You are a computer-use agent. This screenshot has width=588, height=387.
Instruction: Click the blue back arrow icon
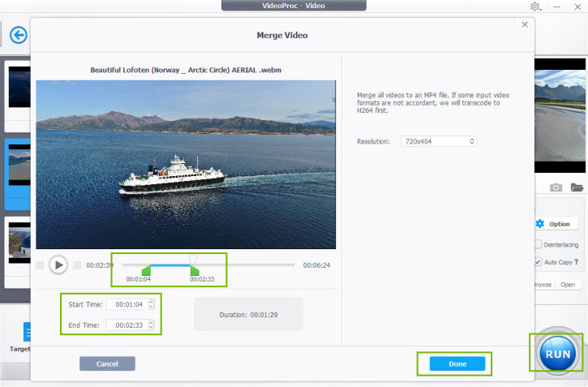tap(19, 35)
